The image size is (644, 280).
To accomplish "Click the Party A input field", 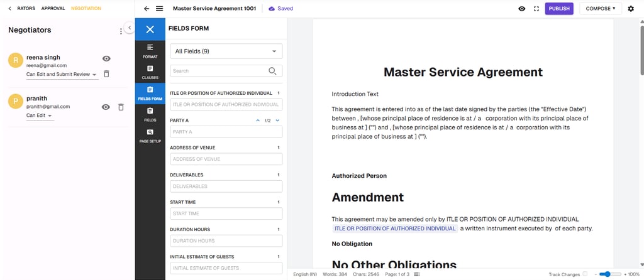I will [x=226, y=132].
